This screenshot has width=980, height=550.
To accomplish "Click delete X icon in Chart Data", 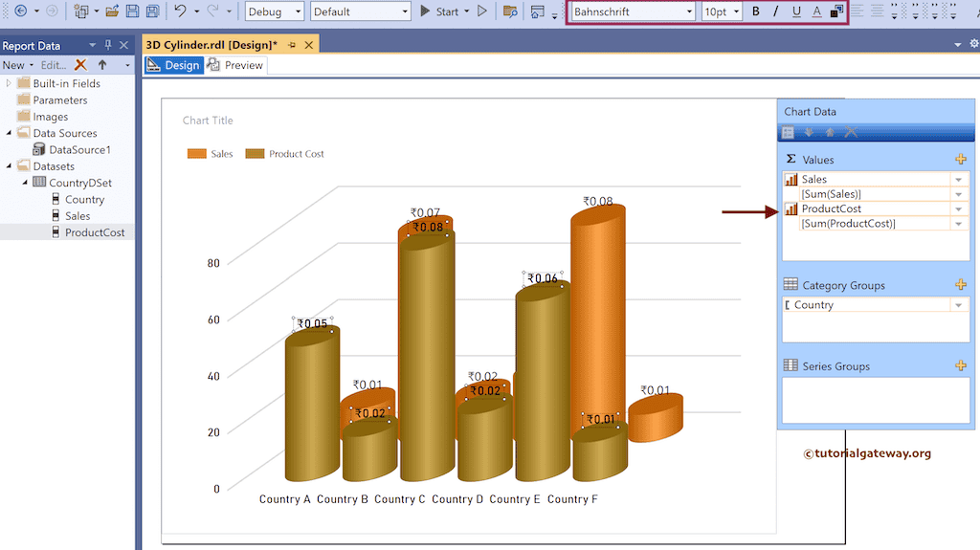I will click(851, 132).
